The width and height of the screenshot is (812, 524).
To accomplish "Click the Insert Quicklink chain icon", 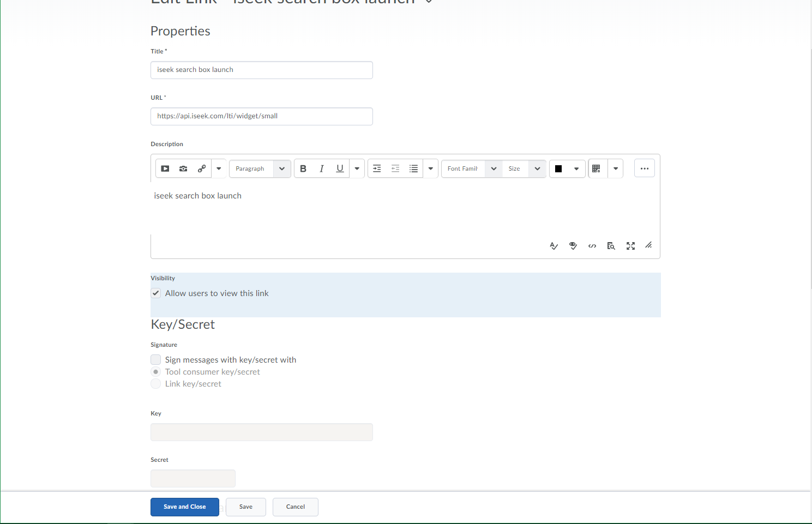I will tap(202, 168).
